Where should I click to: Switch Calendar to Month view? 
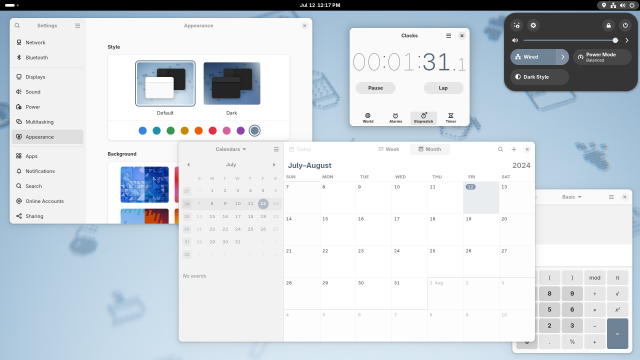[x=430, y=149]
